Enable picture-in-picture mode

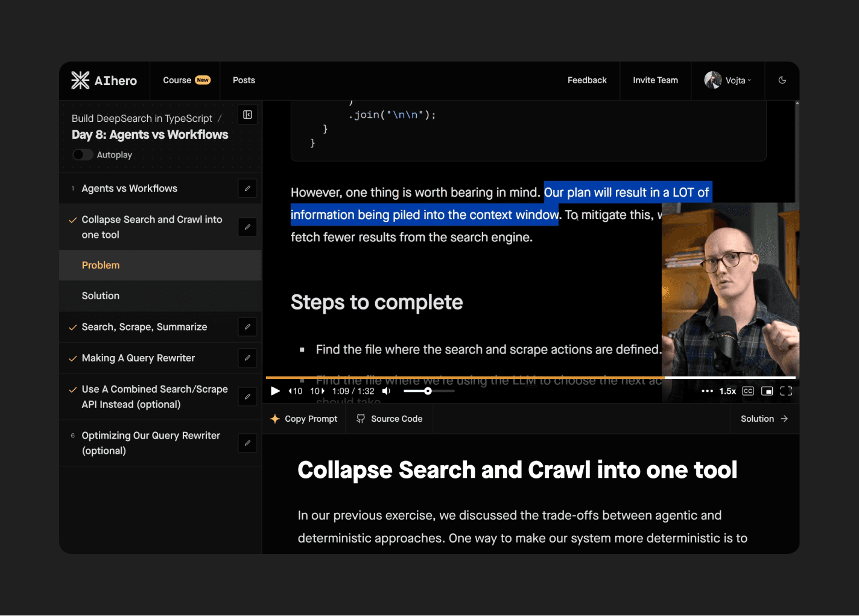(767, 391)
